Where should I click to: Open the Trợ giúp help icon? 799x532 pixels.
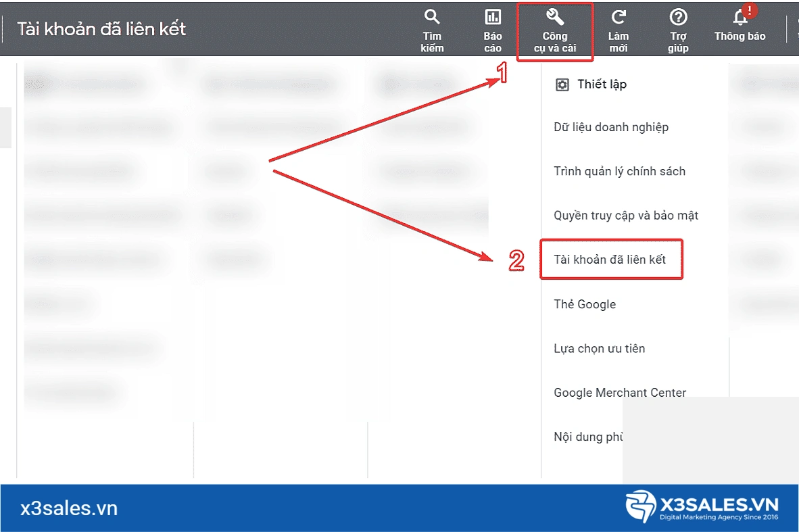pyautogui.click(x=678, y=17)
